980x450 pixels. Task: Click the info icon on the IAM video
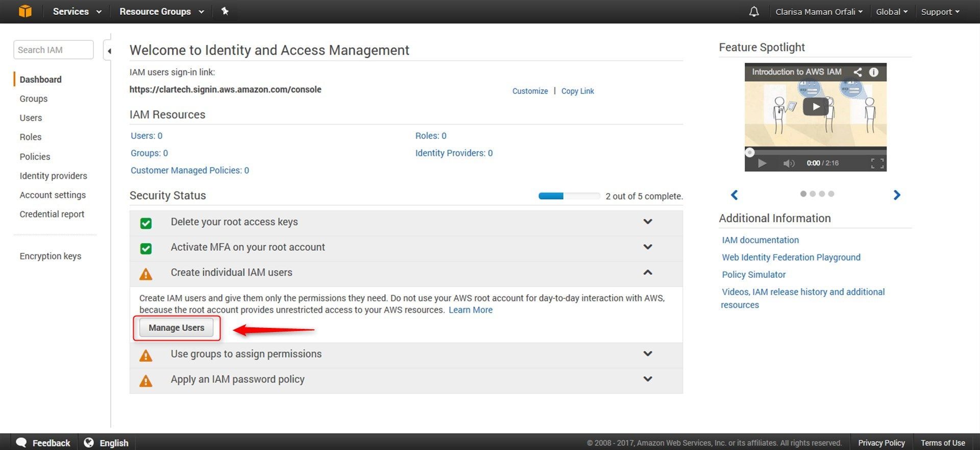pyautogui.click(x=874, y=72)
